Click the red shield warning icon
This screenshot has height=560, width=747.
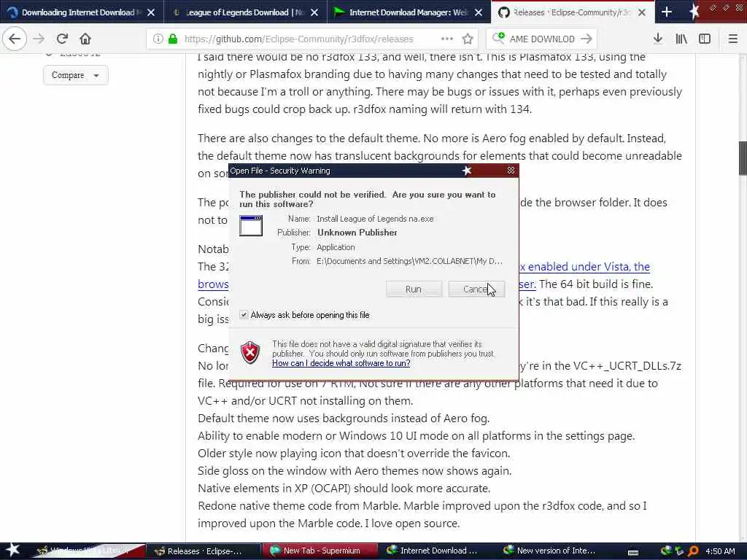coord(250,352)
